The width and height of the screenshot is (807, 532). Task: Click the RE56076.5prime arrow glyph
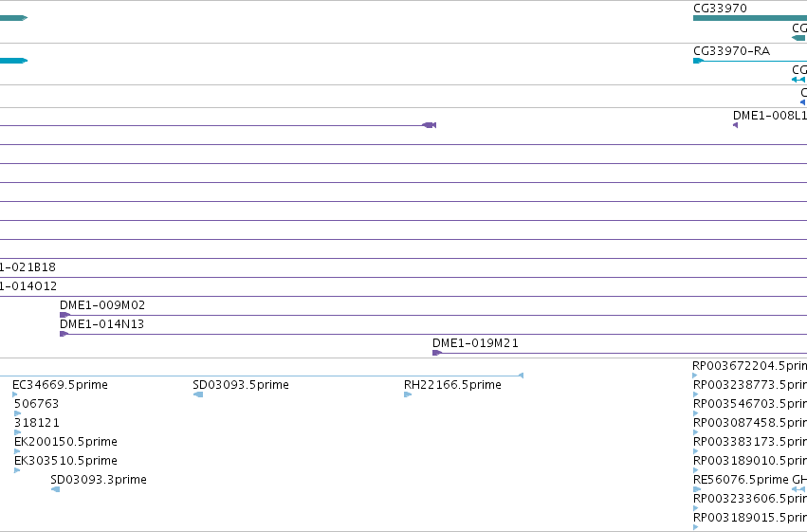[697, 489]
